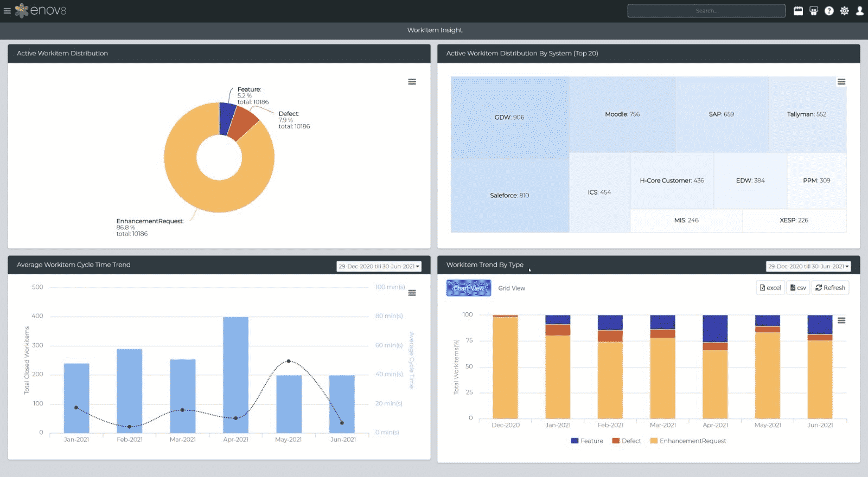Click the Active Workitem Distribution panel header
Screen dimensions: 868x477
219,53
